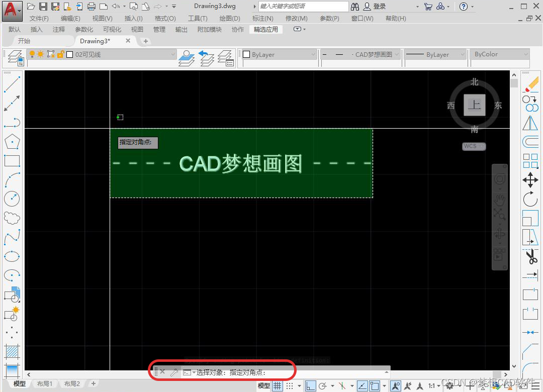Enable ortho mode in status bar
This screenshot has width=543, height=392.
pyautogui.click(x=310, y=385)
